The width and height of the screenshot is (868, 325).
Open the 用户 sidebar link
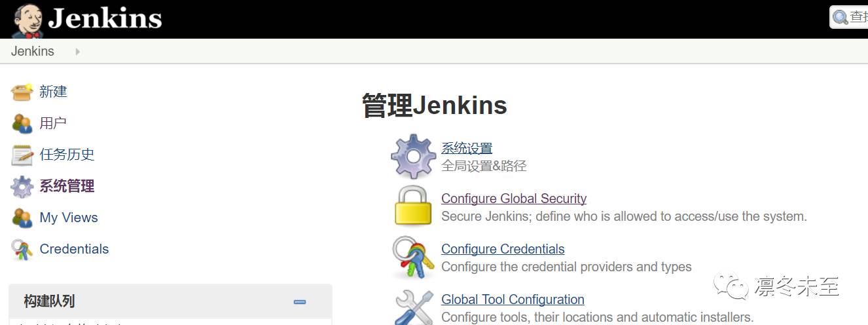[53, 123]
